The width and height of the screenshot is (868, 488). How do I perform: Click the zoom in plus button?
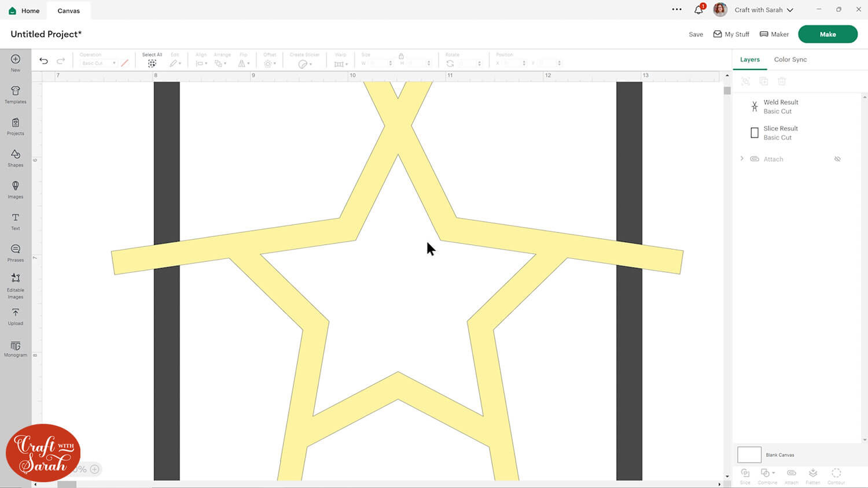point(95,469)
